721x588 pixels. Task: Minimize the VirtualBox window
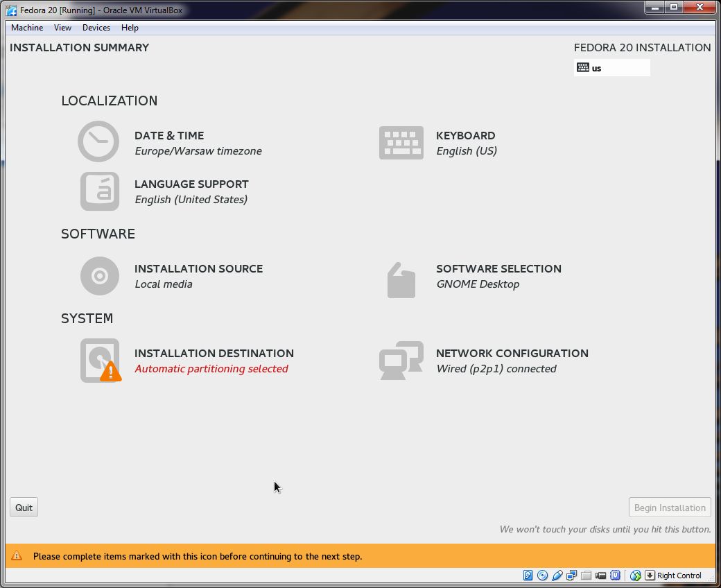tap(655, 8)
